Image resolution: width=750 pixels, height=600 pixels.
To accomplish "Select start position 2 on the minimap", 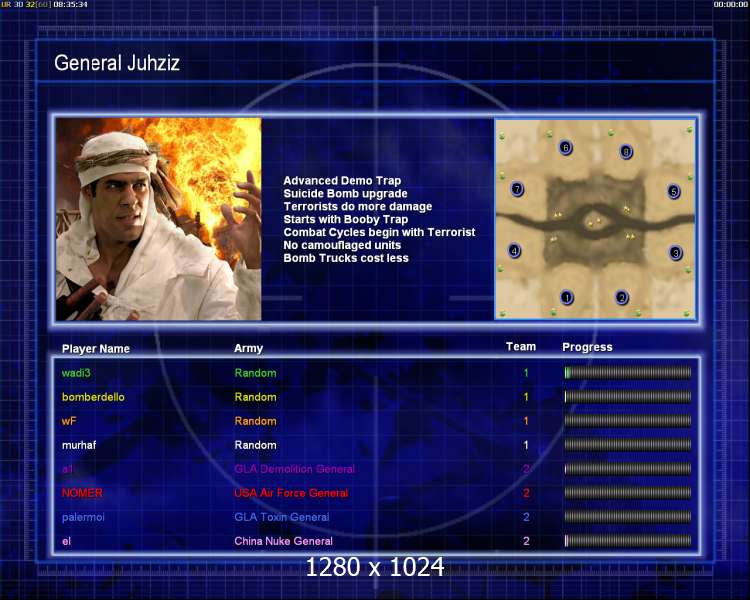I will coord(621,298).
